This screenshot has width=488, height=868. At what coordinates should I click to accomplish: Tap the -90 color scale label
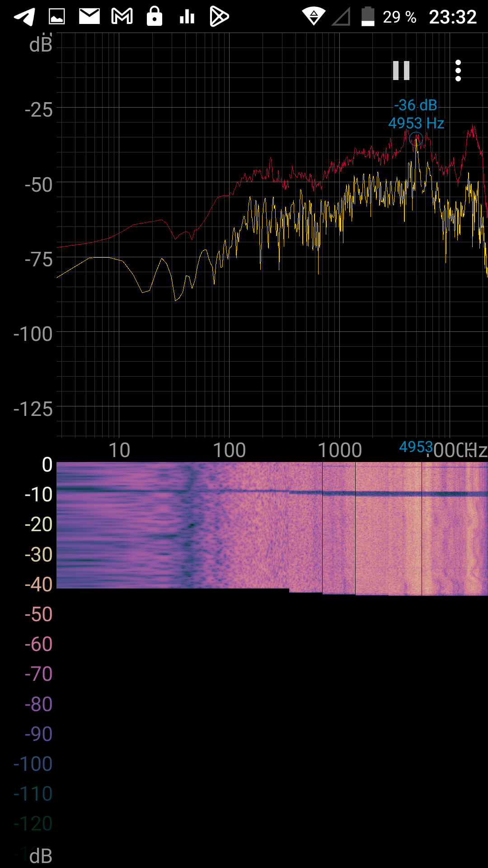(39, 734)
